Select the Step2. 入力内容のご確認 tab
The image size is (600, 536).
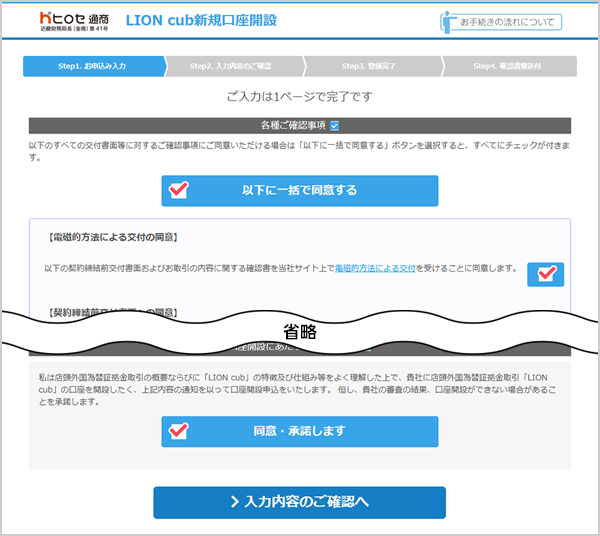tap(234, 66)
